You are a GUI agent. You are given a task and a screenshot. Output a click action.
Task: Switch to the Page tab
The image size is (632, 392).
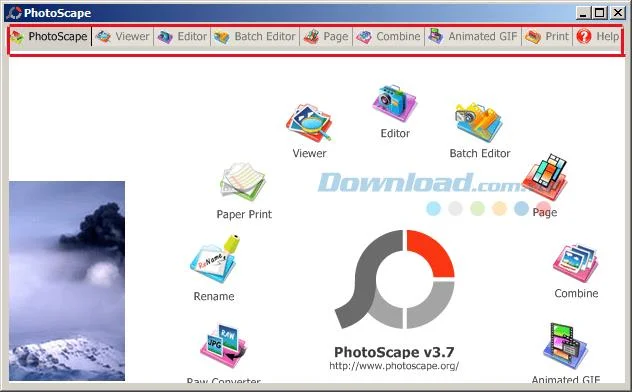coord(326,37)
